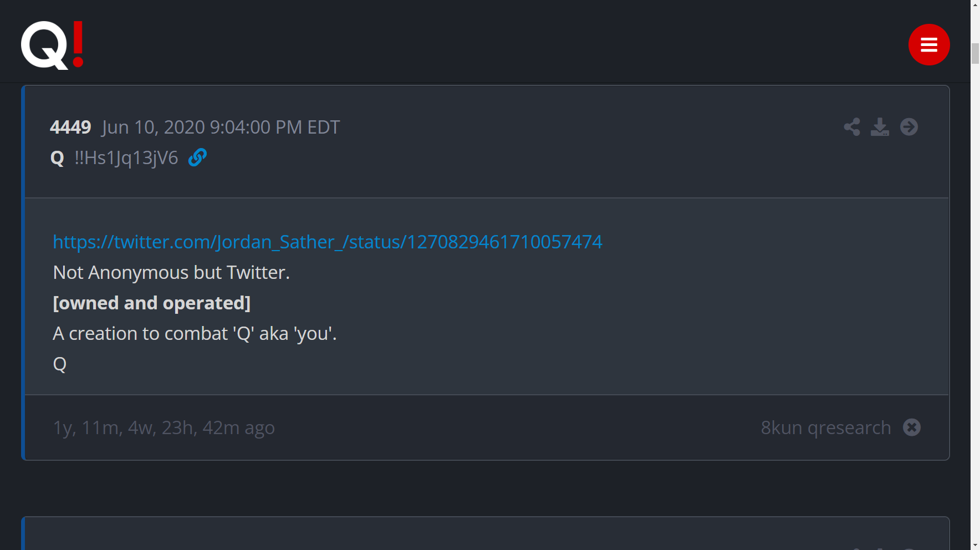Image resolution: width=980 pixels, height=550 pixels.
Task: Click the tripcode !!Hs1Jq13jV6
Action: 126,158
